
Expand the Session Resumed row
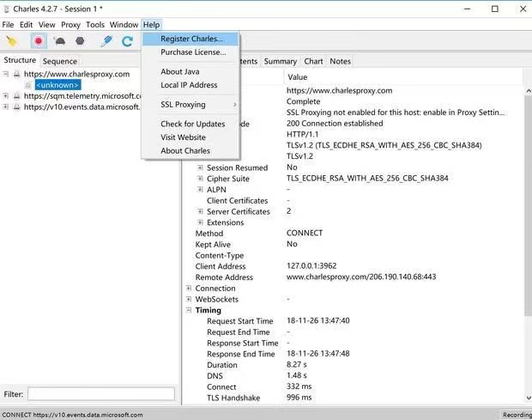(x=200, y=167)
